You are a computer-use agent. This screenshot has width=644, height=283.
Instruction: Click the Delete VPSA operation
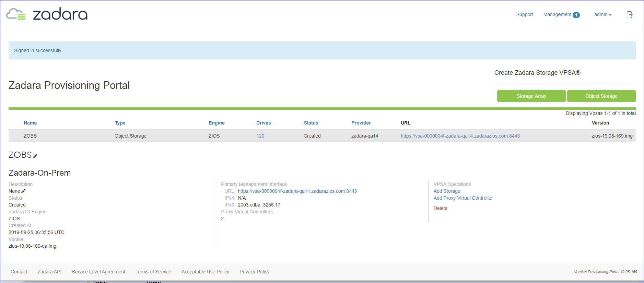[x=440, y=208]
